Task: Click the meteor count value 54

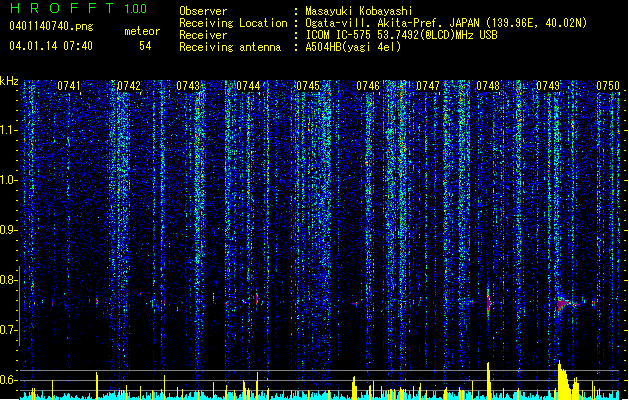Action: [x=145, y=46]
